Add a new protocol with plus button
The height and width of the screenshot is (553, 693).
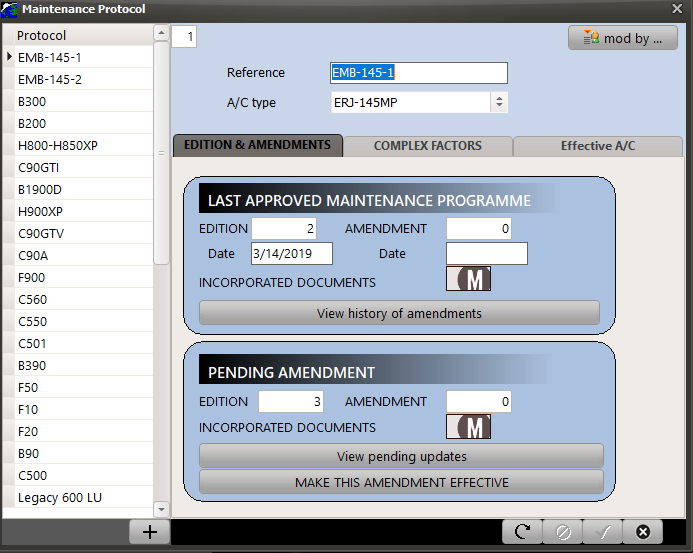(150, 532)
